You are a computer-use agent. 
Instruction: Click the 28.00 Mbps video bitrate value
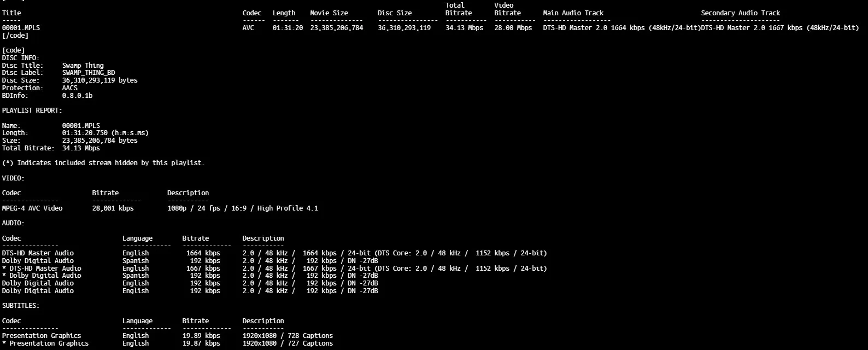[513, 28]
